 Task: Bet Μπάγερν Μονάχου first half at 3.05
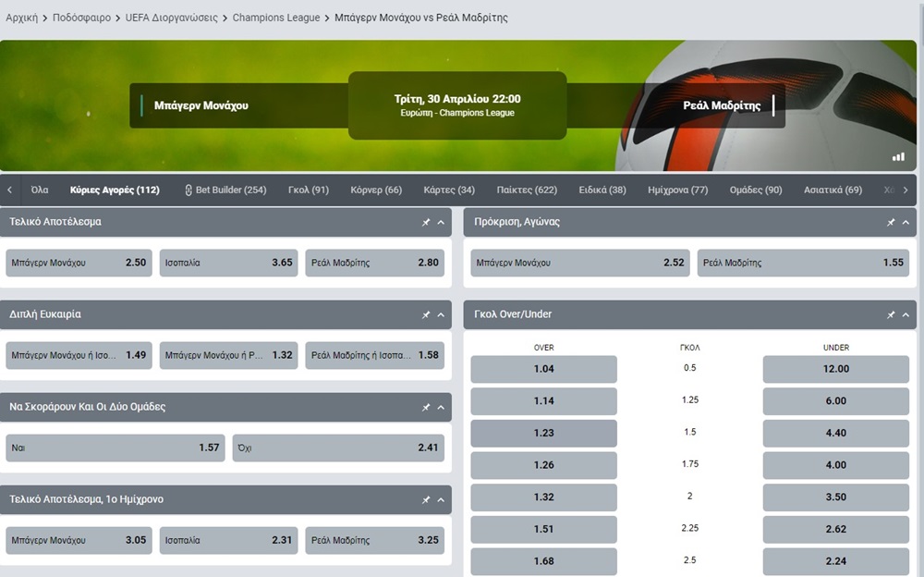[79, 540]
